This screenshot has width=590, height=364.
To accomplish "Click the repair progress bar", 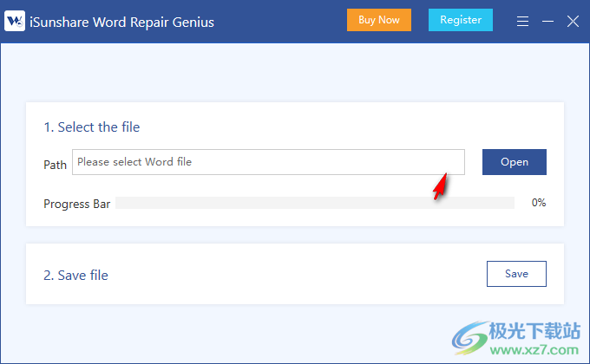I will tap(315, 203).
